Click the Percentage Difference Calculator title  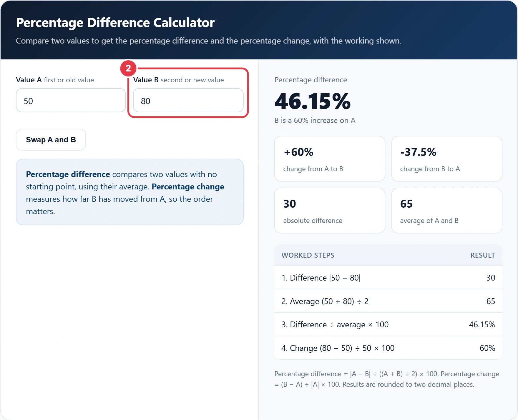[115, 23]
